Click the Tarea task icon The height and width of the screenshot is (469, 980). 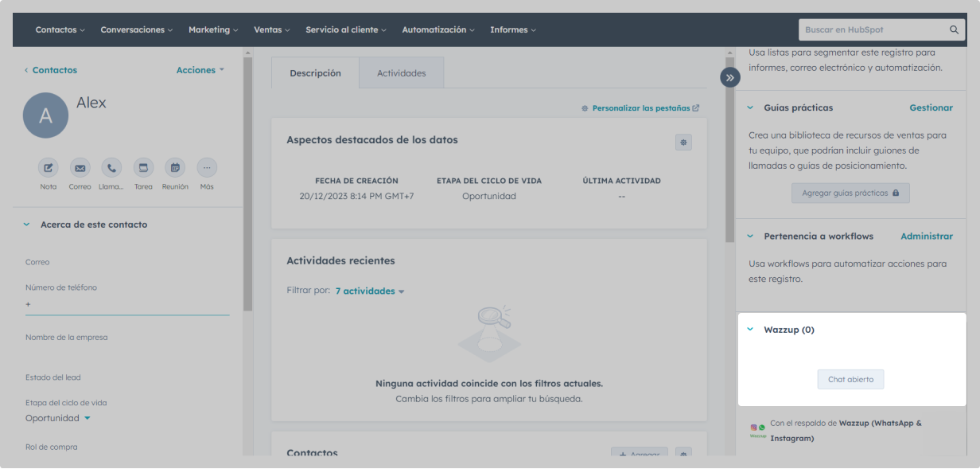pyautogui.click(x=143, y=168)
